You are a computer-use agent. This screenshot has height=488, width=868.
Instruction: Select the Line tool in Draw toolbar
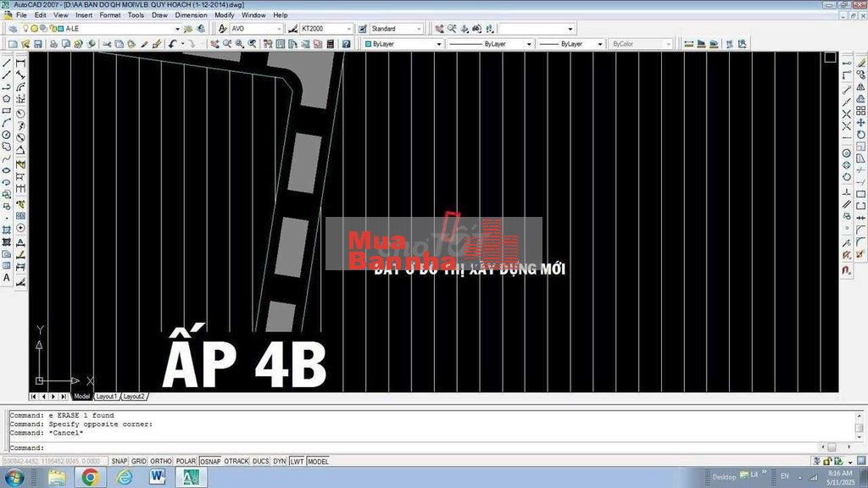[7, 63]
